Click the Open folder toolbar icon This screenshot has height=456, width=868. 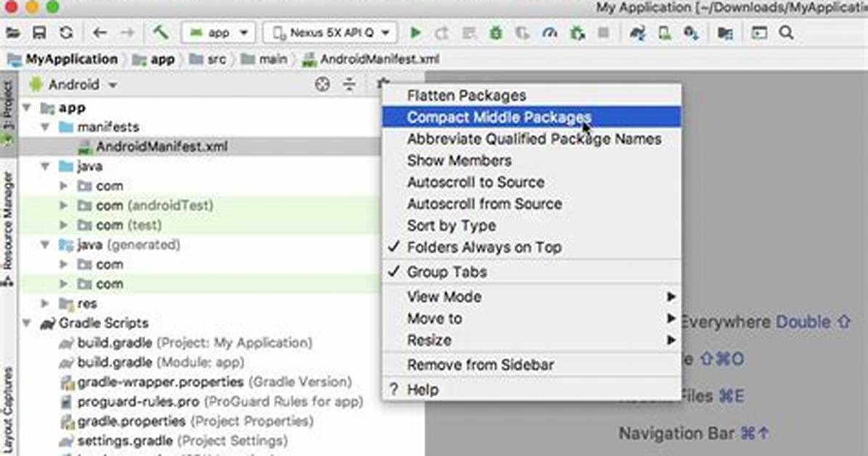pos(12,33)
